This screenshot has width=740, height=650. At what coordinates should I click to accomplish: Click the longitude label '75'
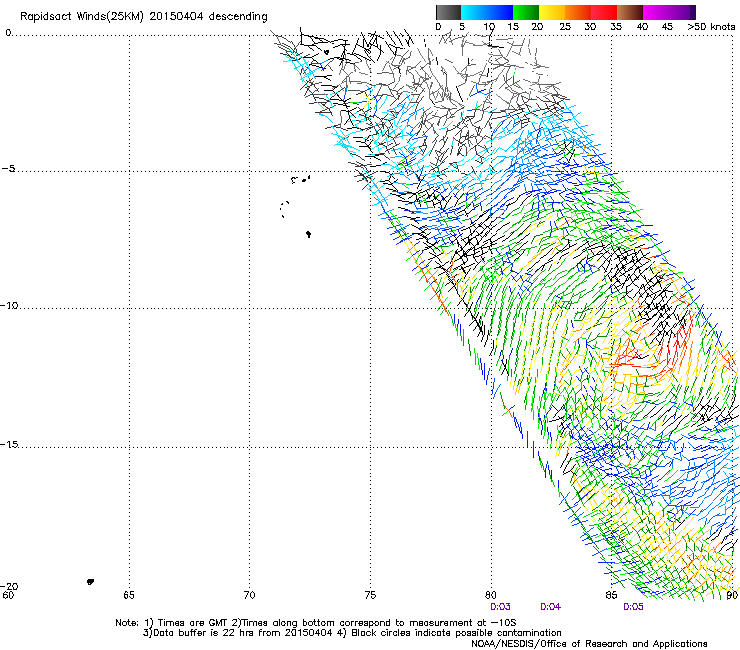pos(370,595)
